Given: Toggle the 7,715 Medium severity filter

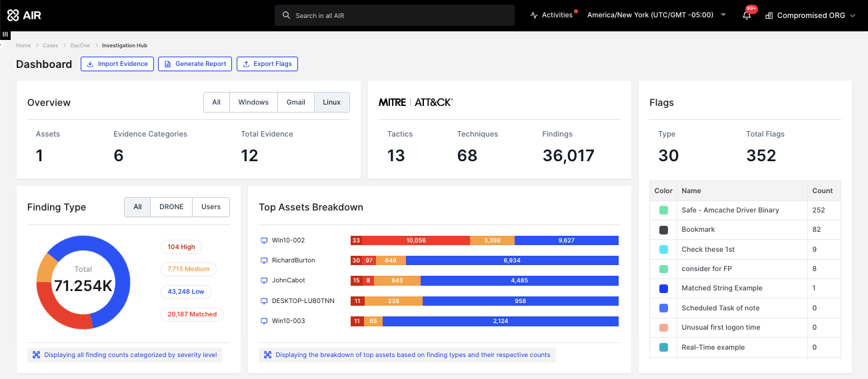Looking at the screenshot, I should (188, 269).
